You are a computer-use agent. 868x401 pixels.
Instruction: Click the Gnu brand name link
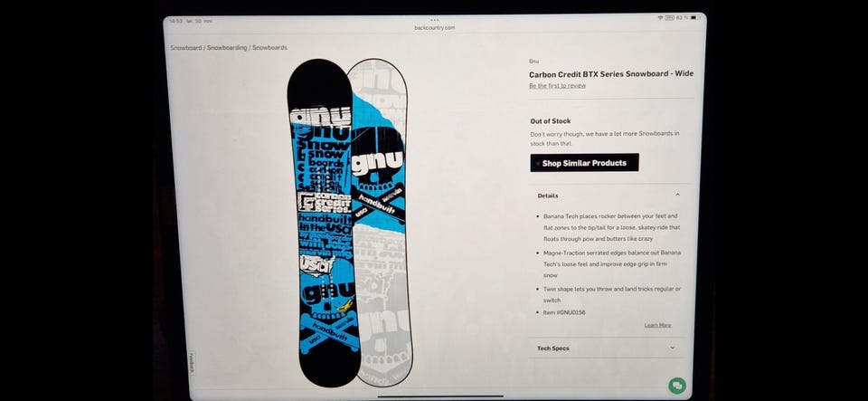[533, 62]
